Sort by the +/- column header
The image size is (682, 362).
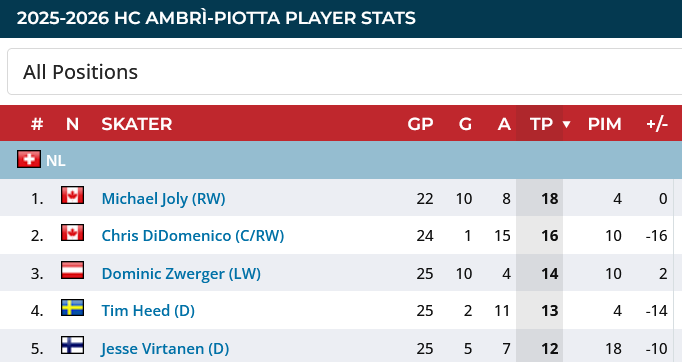pyautogui.click(x=657, y=124)
